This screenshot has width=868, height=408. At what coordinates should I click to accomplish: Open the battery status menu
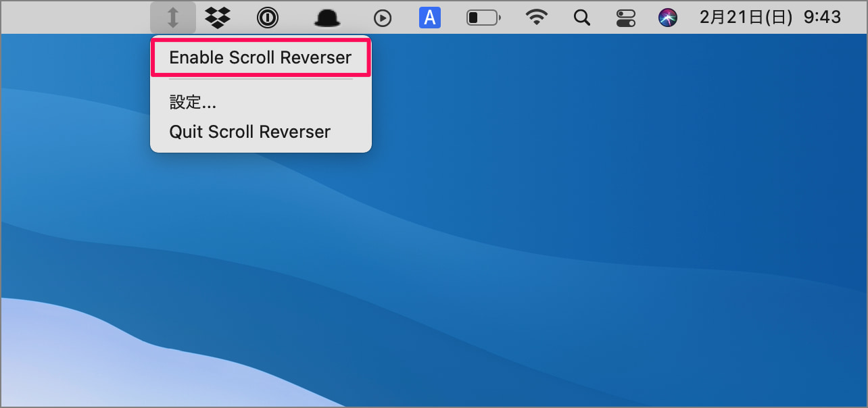pos(483,18)
